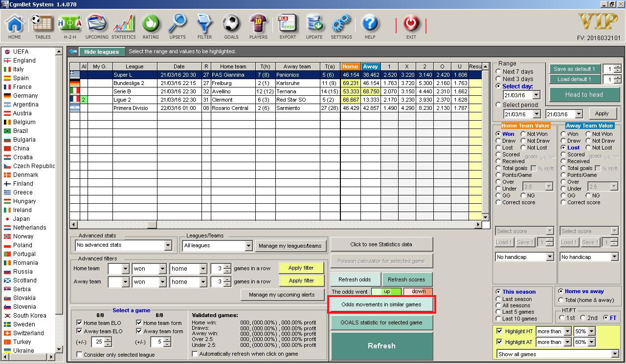Open the STATISTICS chart icon
The image size is (626, 364).
click(123, 23)
